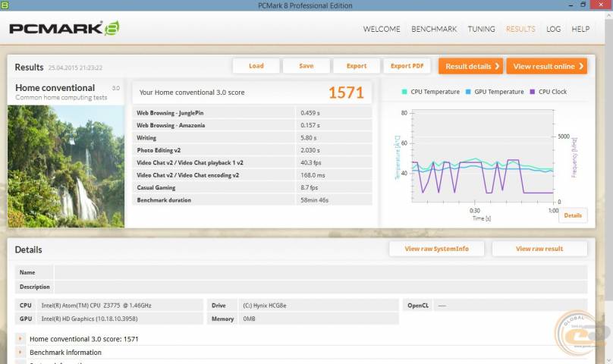The width and height of the screenshot is (613, 364).
Task: Click the score value 1571
Action: (x=346, y=93)
